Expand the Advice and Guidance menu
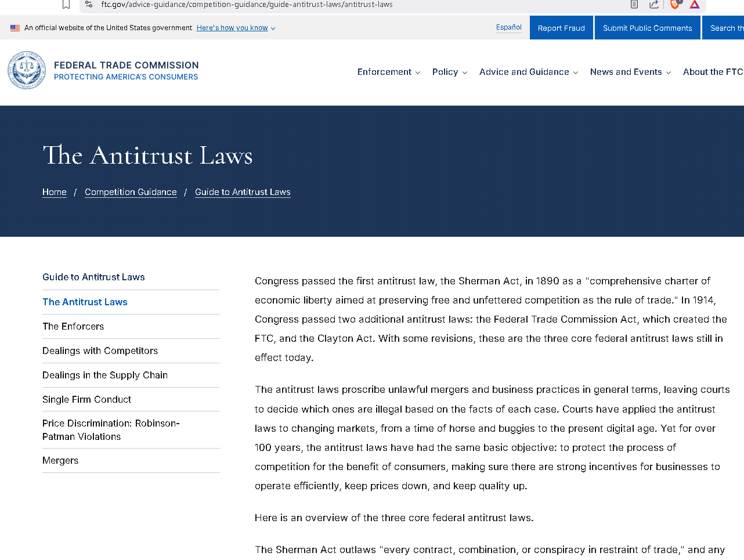The height and width of the screenshot is (560, 744). coord(529,72)
